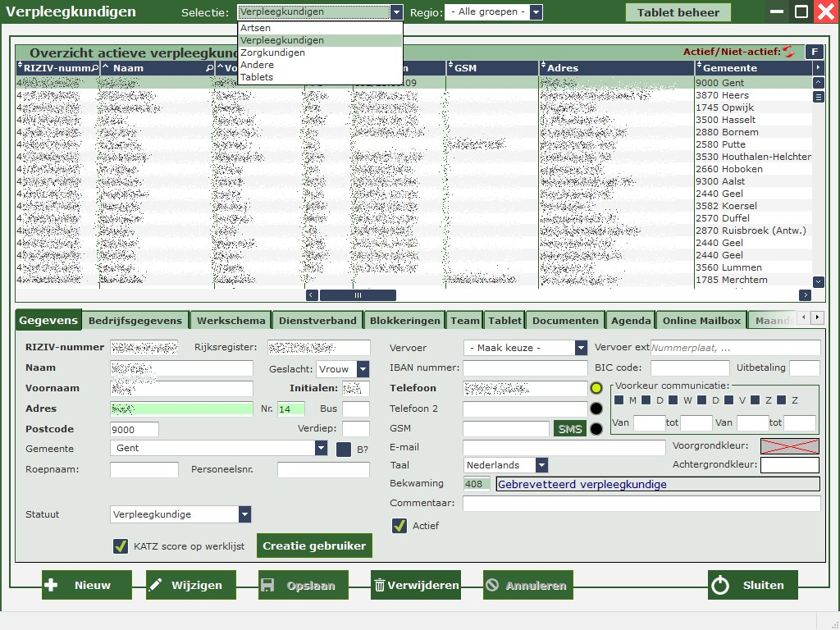This screenshot has height=630, width=840.
Task: Click the power icon on the Sluiten button
Action: click(x=719, y=585)
